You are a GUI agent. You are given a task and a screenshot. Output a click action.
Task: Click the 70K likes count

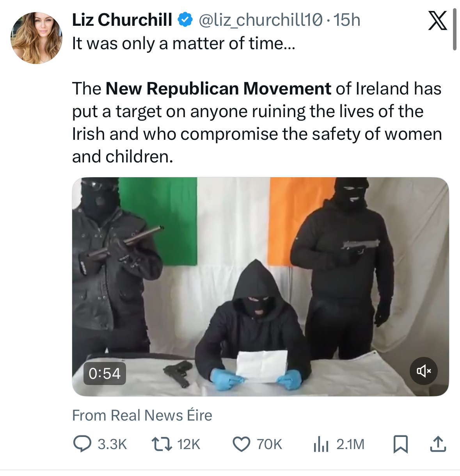tap(269, 444)
